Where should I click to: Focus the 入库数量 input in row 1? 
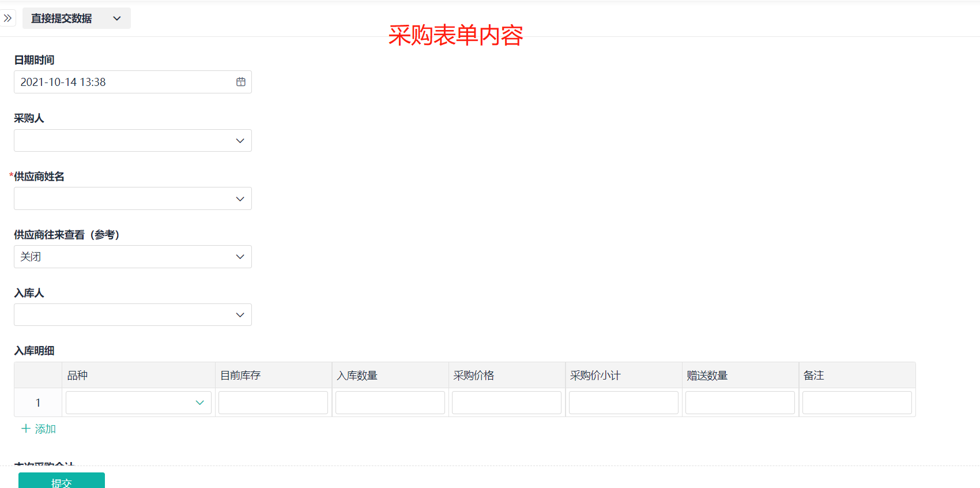(x=390, y=403)
